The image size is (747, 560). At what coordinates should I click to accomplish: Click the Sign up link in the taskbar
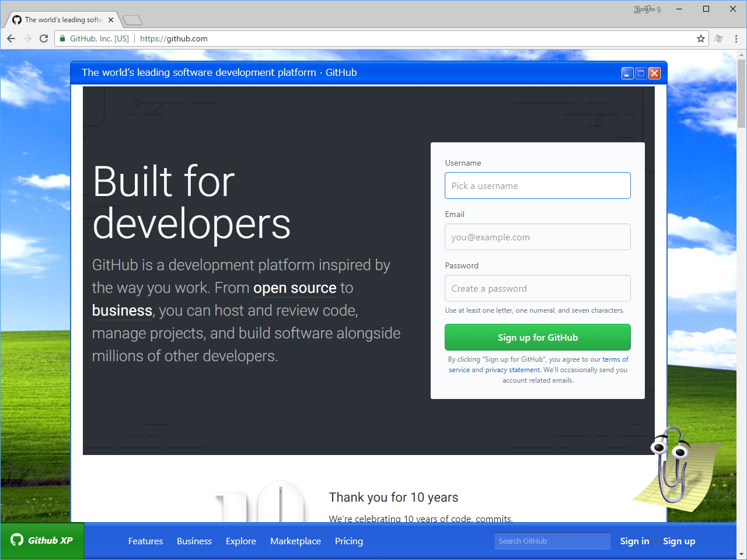pos(679,541)
